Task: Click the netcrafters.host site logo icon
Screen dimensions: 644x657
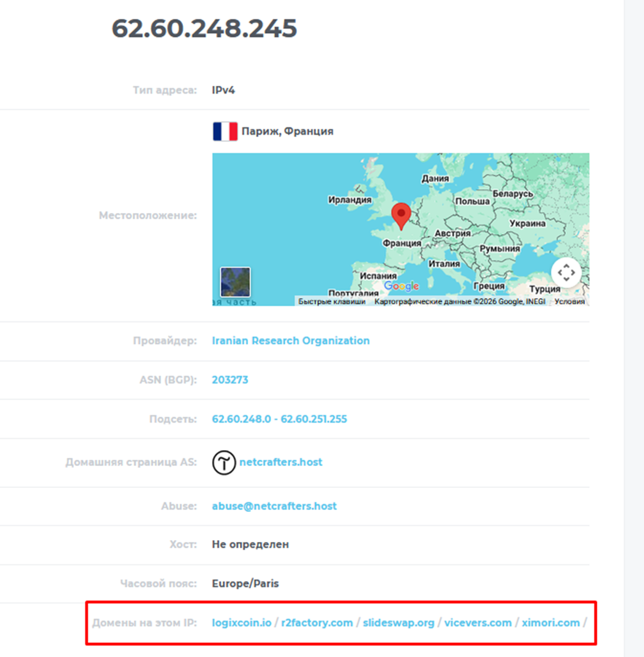Action: pos(223,462)
